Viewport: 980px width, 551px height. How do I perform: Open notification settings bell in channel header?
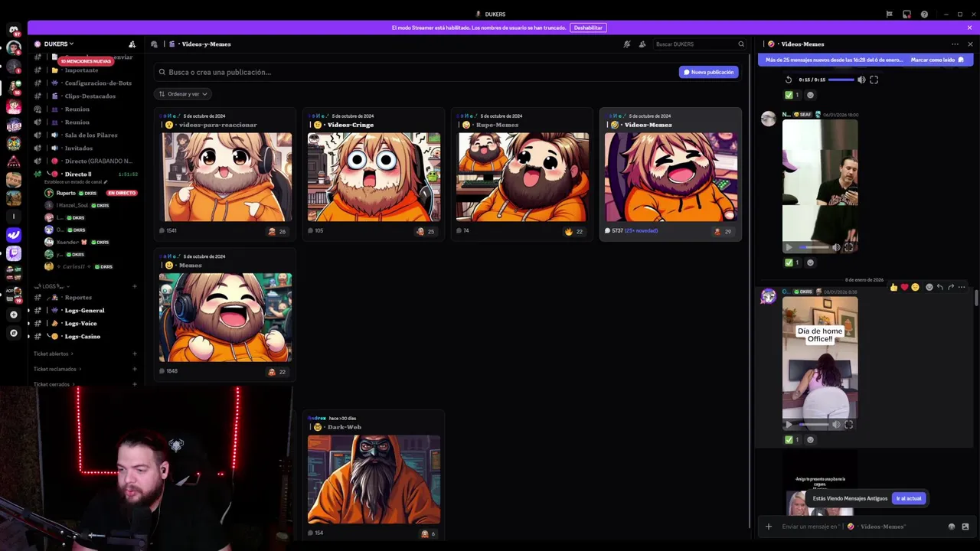coord(626,44)
